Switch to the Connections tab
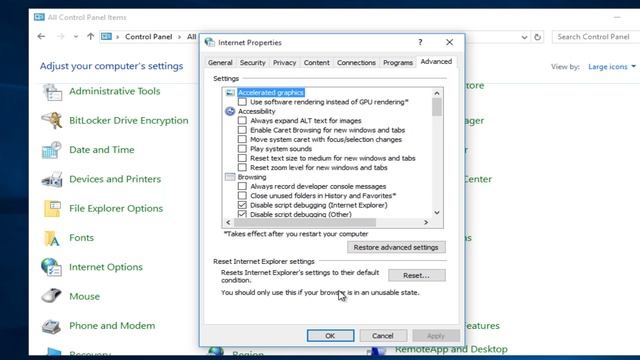 (x=356, y=62)
